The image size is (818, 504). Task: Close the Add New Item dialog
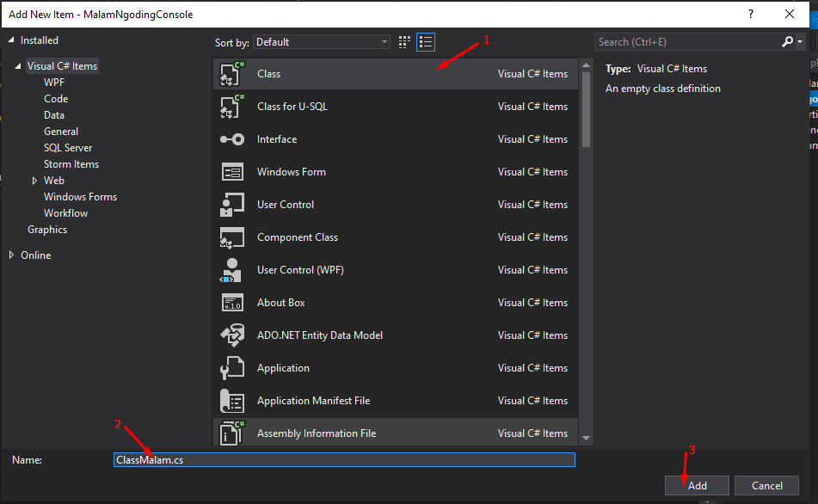790,14
